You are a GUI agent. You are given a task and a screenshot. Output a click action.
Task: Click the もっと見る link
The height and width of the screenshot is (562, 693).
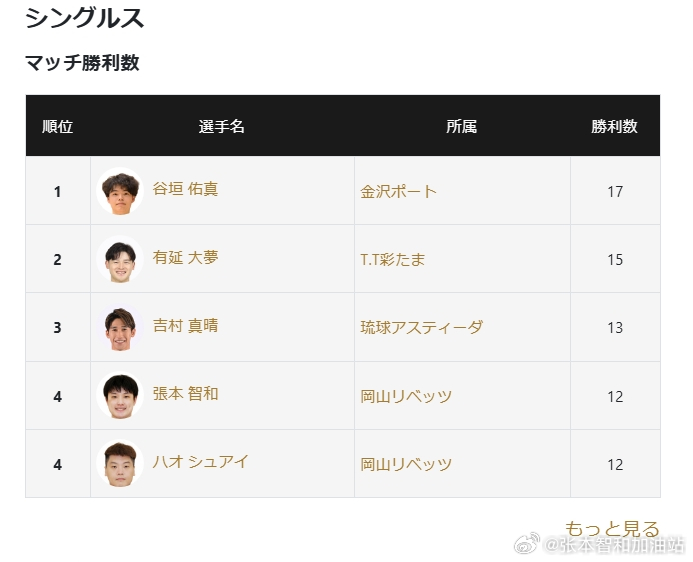612,528
